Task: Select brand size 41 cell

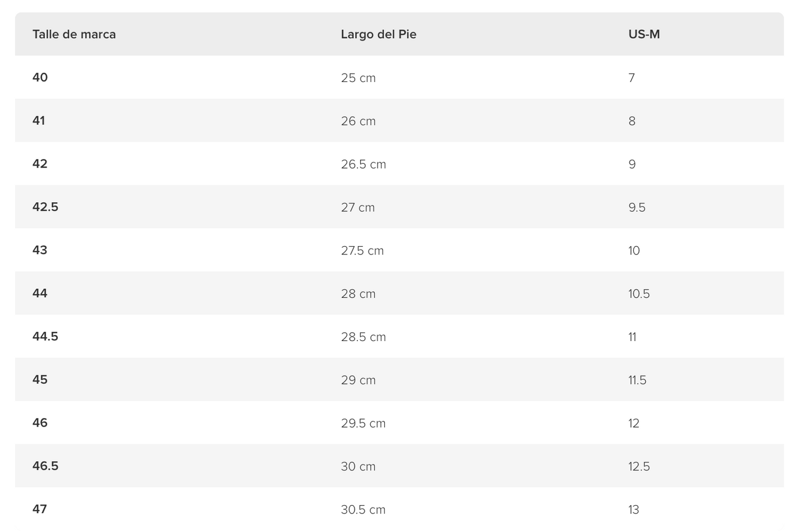Action: (x=39, y=121)
